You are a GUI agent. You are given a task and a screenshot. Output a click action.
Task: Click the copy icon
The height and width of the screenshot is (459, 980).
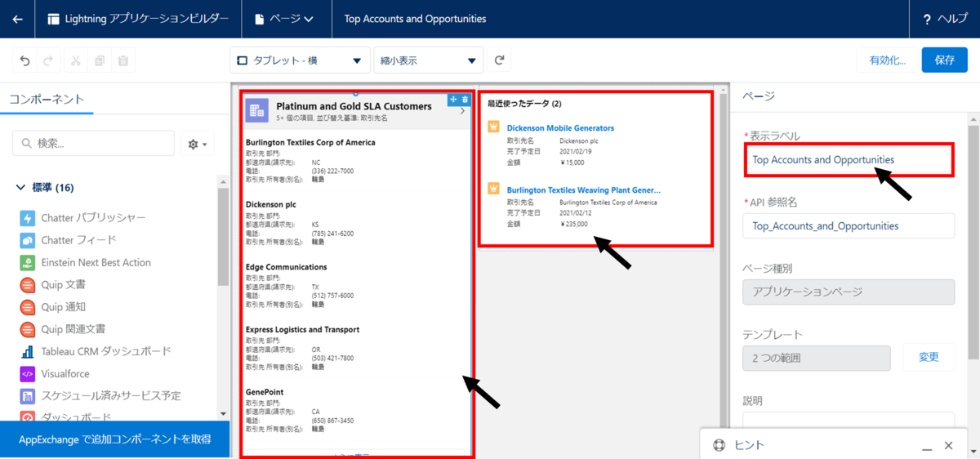[100, 60]
